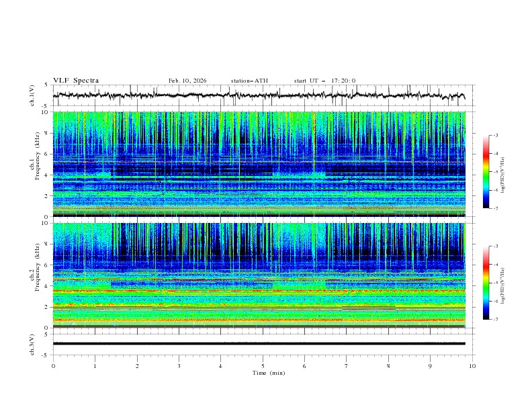Click time axis tick label "1"
The width and height of the screenshot is (532, 411).
click(x=95, y=366)
